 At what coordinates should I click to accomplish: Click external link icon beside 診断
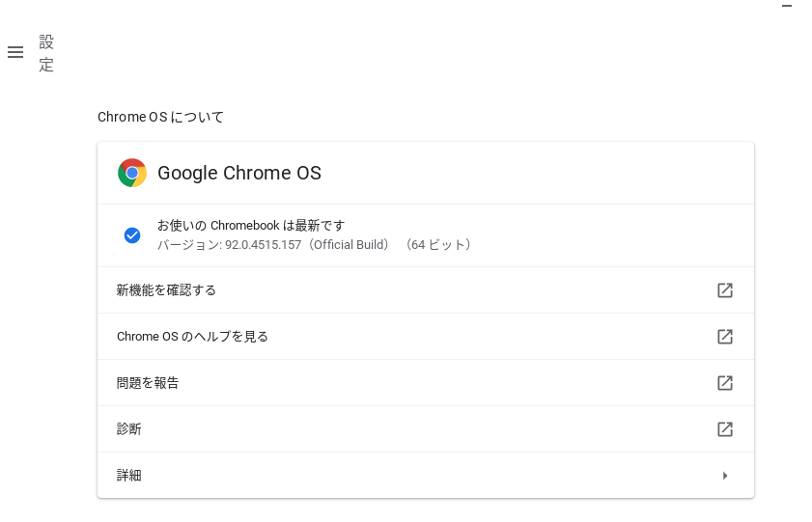(725, 429)
